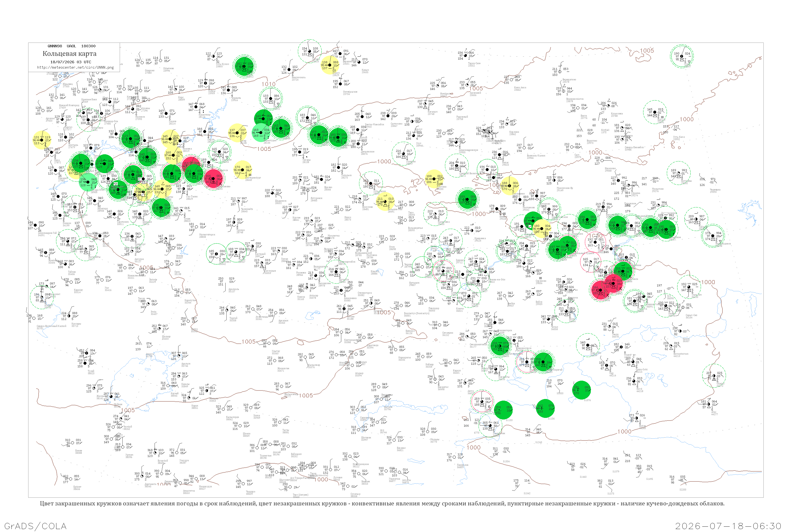Viewport: 798px width, 532px height.
Task: Click the timestamp "2026-07-18-06:30"
Action: pyautogui.click(x=728, y=526)
